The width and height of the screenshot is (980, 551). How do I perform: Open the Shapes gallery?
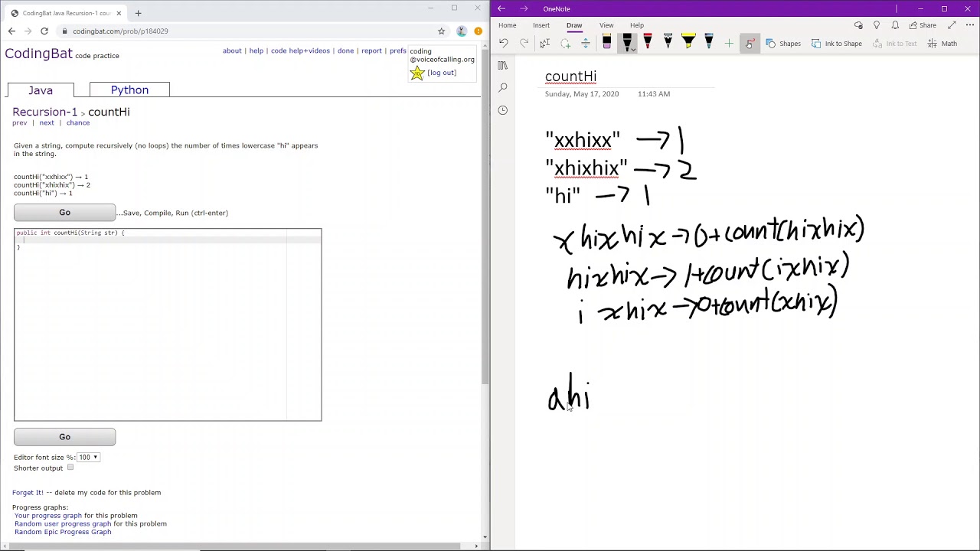(783, 44)
